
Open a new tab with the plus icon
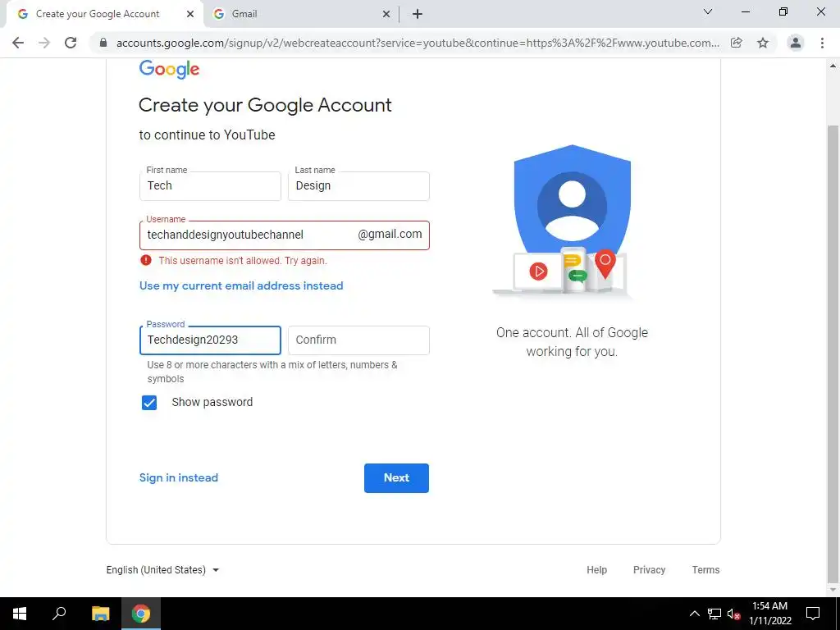pyautogui.click(x=418, y=14)
